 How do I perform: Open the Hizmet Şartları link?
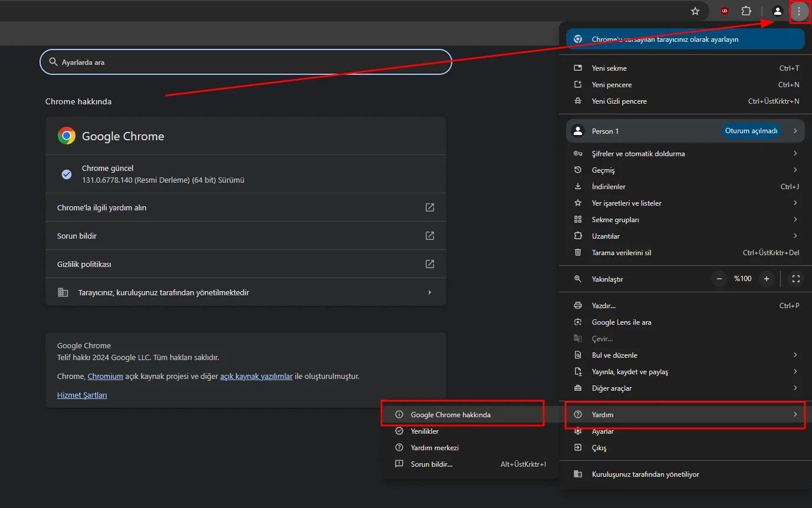coord(82,395)
